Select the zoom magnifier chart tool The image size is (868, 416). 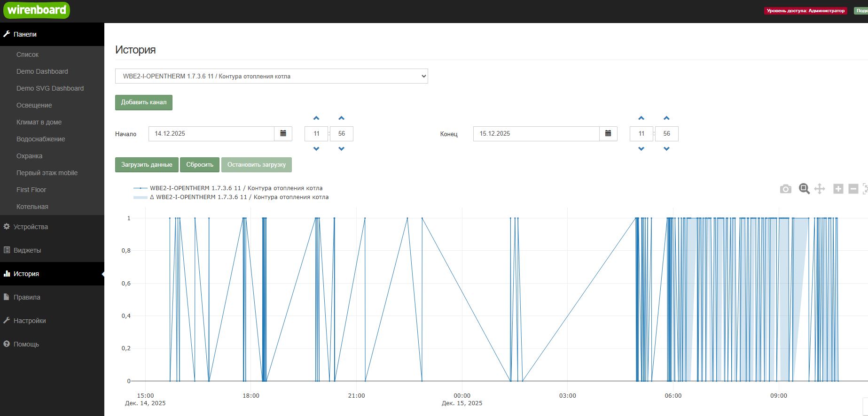coord(804,189)
